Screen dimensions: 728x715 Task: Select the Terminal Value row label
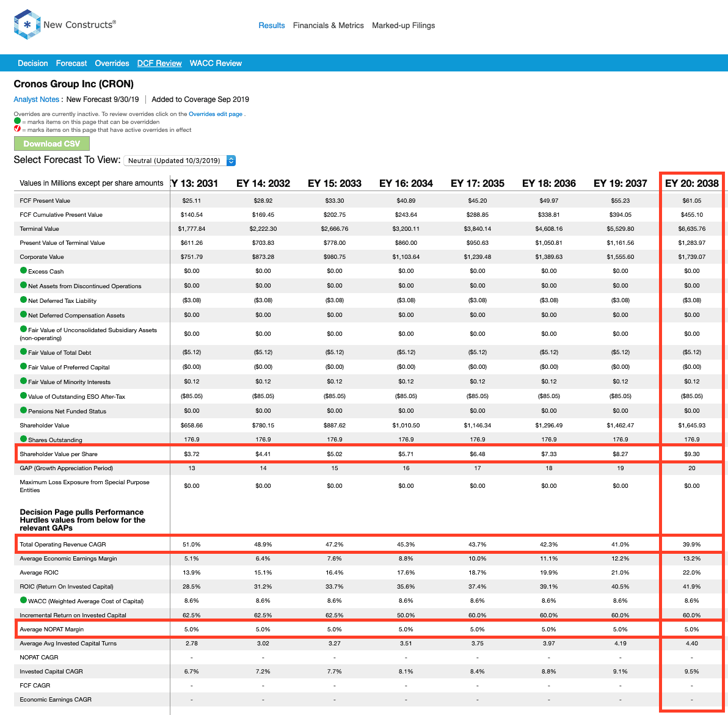[x=40, y=228]
